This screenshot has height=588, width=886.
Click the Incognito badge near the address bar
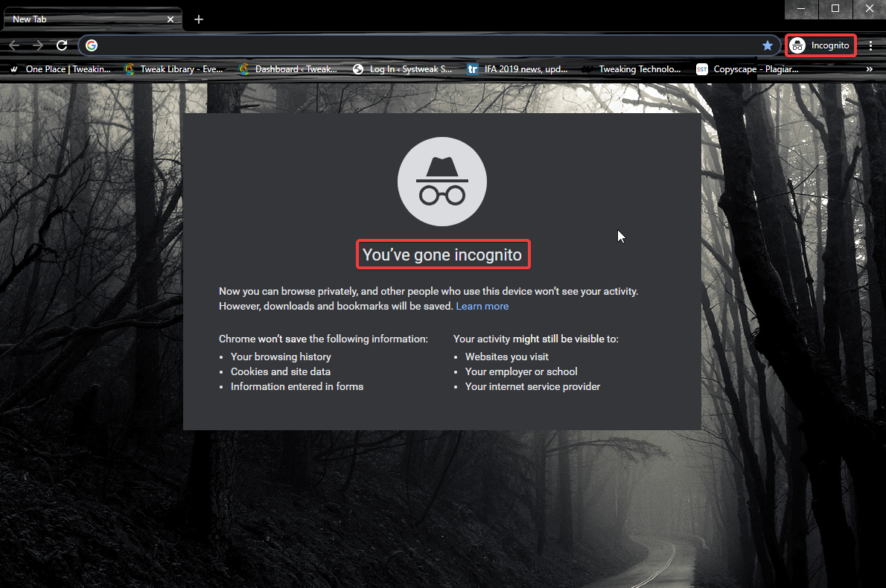click(820, 45)
